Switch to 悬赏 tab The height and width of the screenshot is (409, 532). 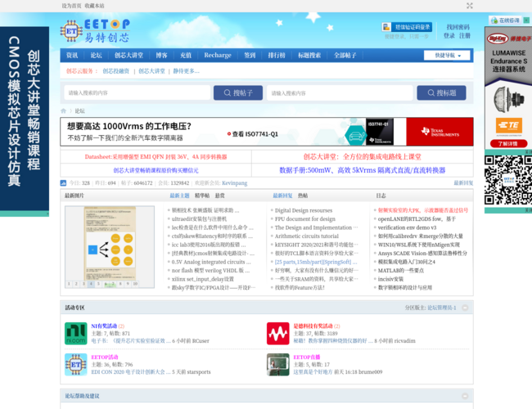220,196
